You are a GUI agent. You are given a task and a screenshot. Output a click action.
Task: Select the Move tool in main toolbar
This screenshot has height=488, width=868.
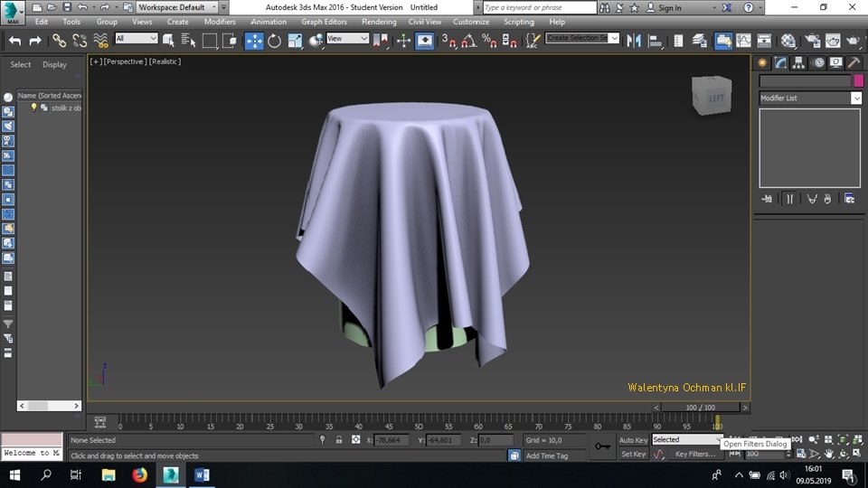pos(254,41)
